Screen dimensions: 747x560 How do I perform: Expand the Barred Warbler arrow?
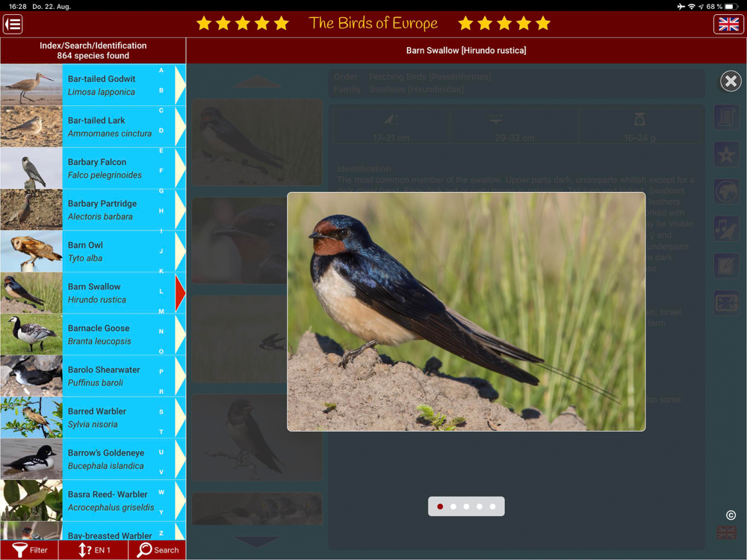pyautogui.click(x=180, y=417)
